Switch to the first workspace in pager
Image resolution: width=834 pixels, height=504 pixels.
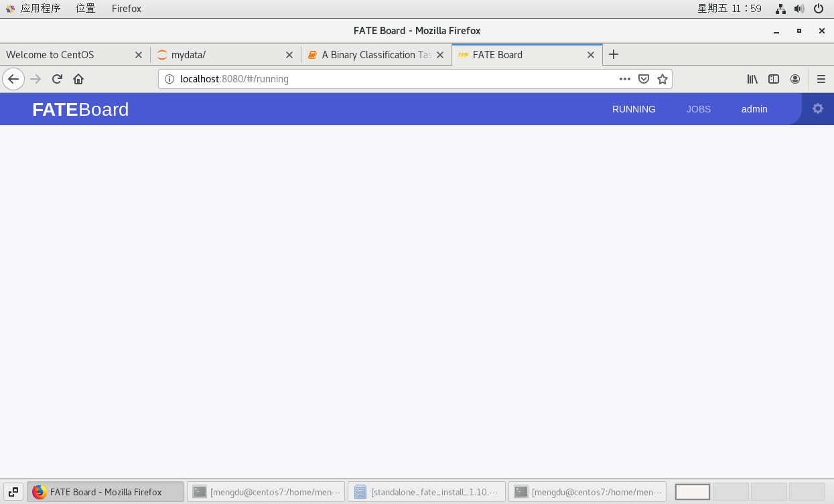[x=693, y=492]
